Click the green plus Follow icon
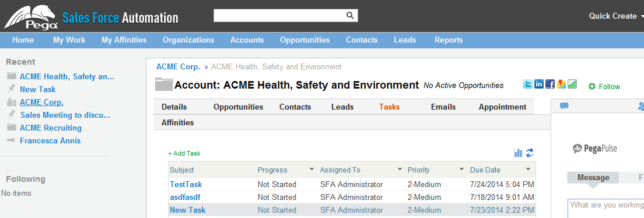This screenshot has height=218, width=644. point(592,86)
